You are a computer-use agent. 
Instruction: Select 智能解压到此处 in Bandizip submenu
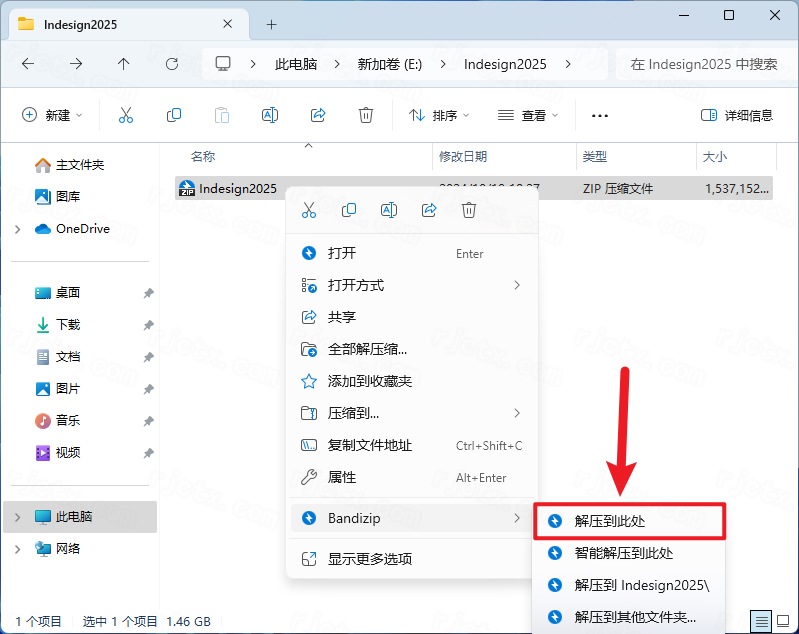pos(629,553)
